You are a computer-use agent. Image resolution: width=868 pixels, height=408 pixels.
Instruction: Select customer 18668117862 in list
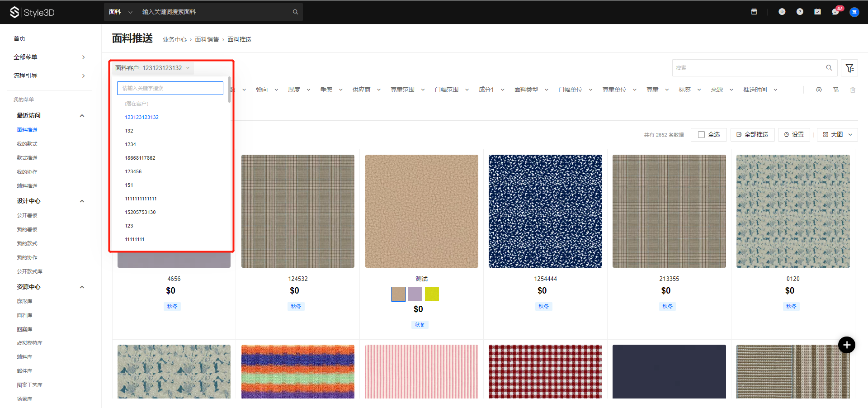[x=140, y=158]
